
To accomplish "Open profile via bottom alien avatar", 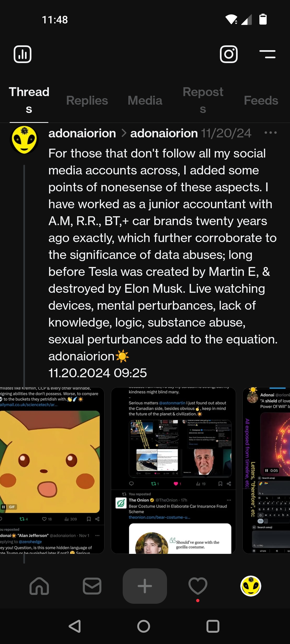I will coord(251,586).
